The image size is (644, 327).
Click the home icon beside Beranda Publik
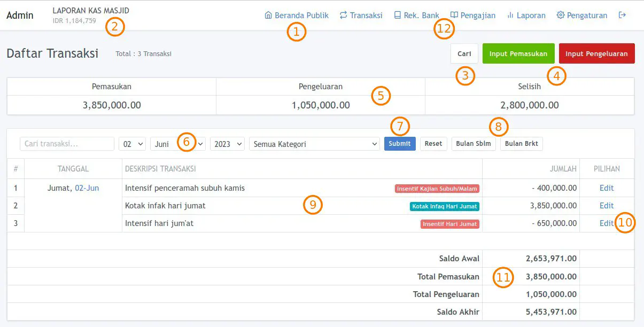pyautogui.click(x=269, y=15)
